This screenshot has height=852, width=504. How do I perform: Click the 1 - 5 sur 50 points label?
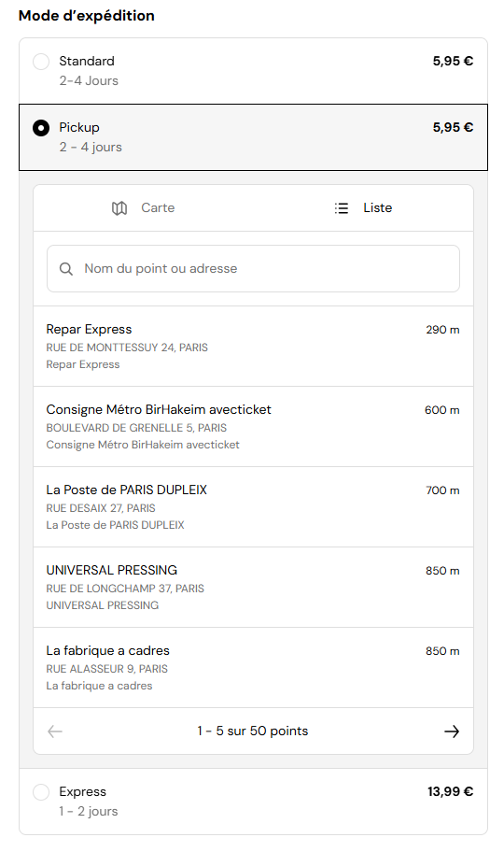253,731
